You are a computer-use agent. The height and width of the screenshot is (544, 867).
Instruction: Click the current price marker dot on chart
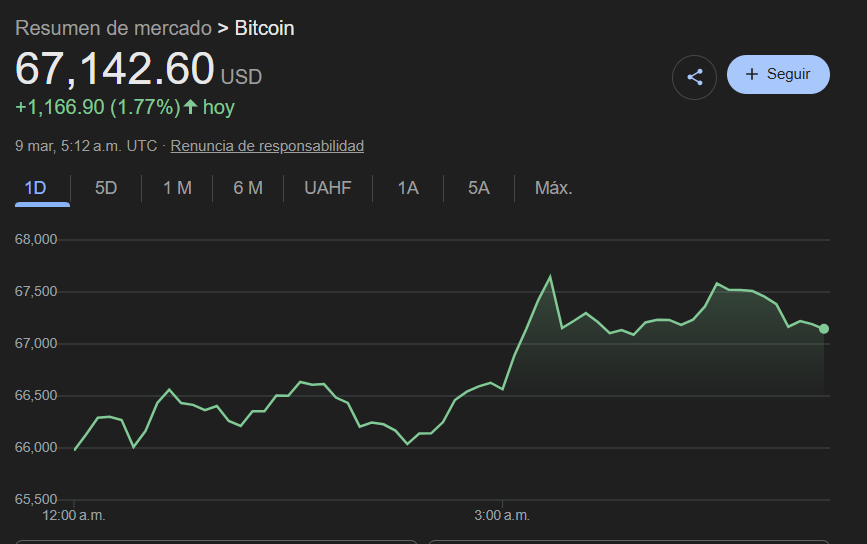[x=823, y=329]
